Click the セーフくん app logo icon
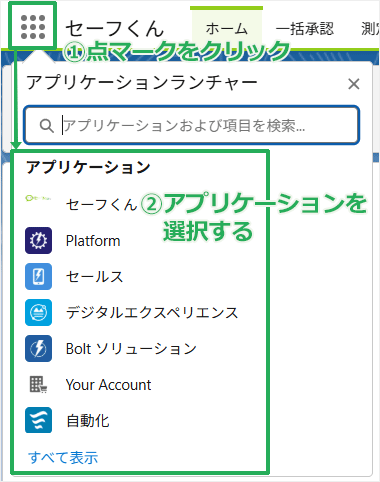This screenshot has height=482, width=380. point(38,199)
